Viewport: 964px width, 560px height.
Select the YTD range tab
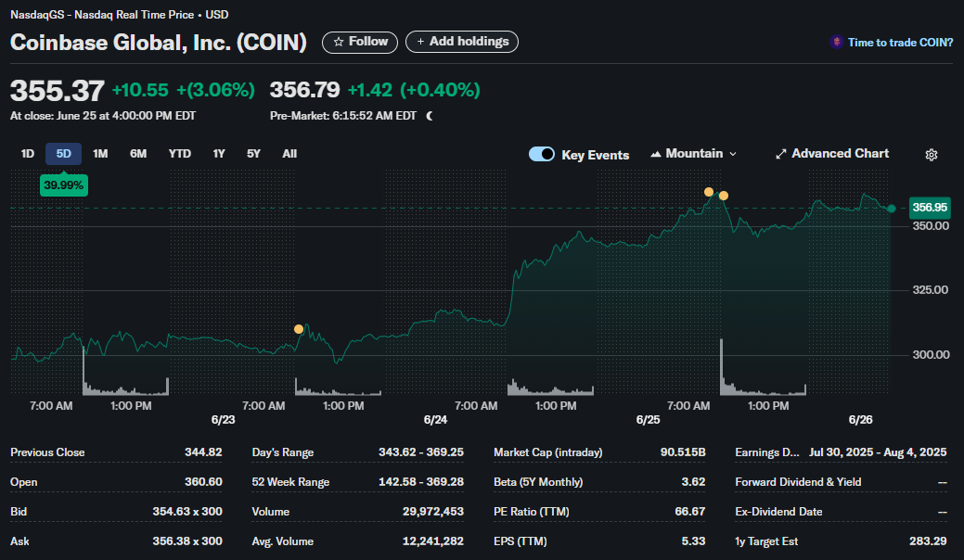179,154
